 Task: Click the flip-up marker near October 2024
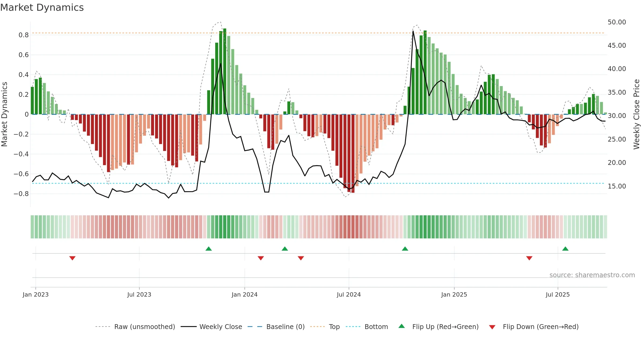point(405,249)
